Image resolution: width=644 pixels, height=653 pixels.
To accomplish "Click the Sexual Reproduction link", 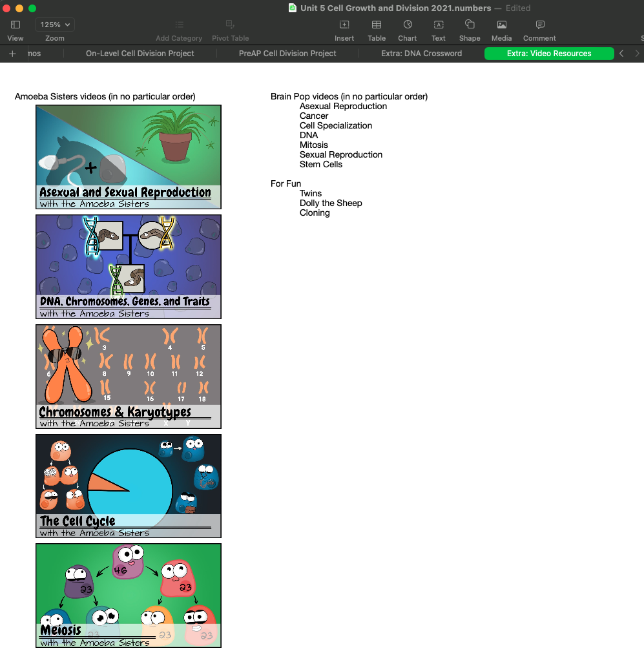I will 341,155.
